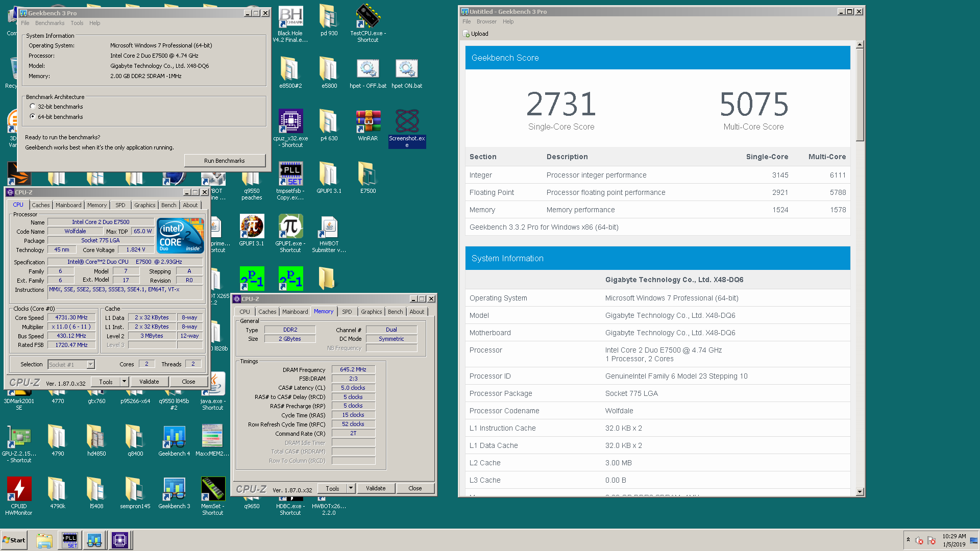Click the Start button
Image resolution: width=980 pixels, height=551 pixels.
14,540
